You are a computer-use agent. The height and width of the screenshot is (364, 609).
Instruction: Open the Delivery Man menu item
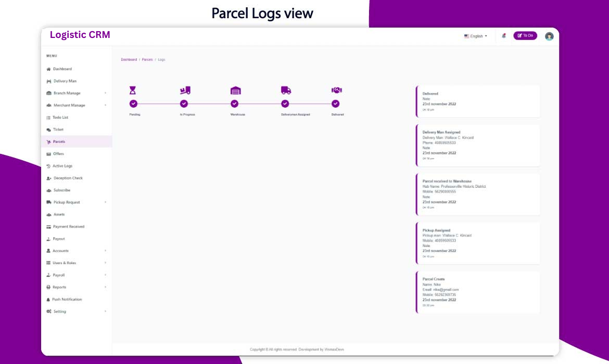65,81
